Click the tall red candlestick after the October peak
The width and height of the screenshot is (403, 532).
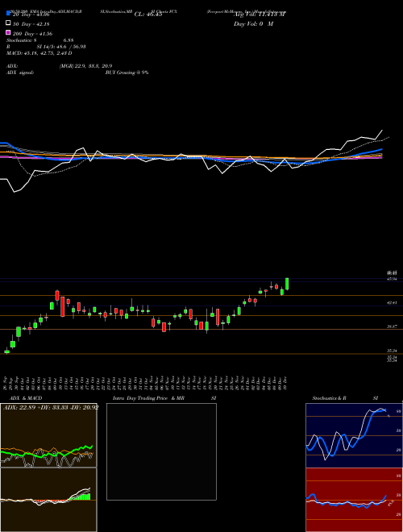(x=62, y=306)
